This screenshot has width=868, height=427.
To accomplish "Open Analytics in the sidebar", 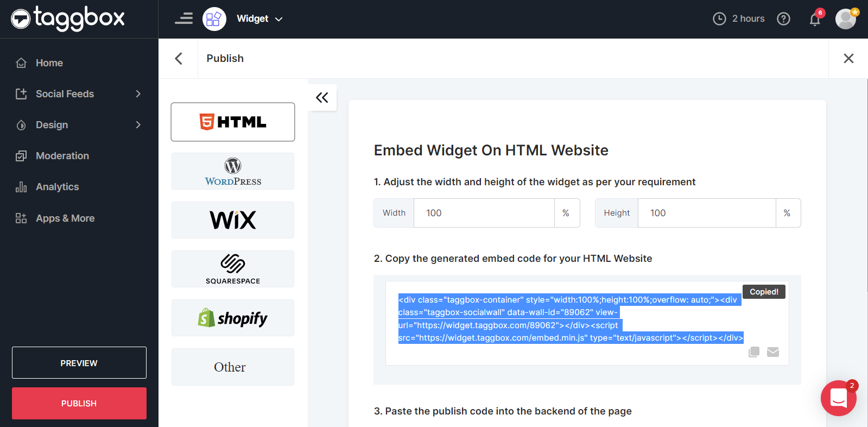I will point(57,187).
